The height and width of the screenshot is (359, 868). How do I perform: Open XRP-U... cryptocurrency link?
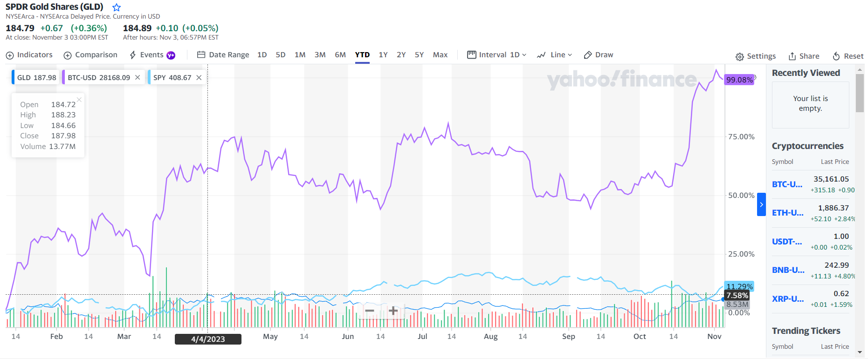(787, 299)
